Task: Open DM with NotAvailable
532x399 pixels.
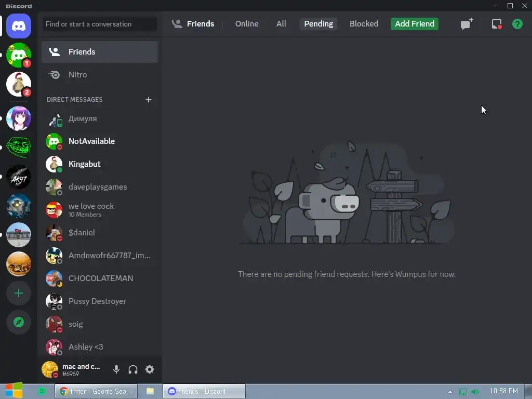Action: point(100,141)
